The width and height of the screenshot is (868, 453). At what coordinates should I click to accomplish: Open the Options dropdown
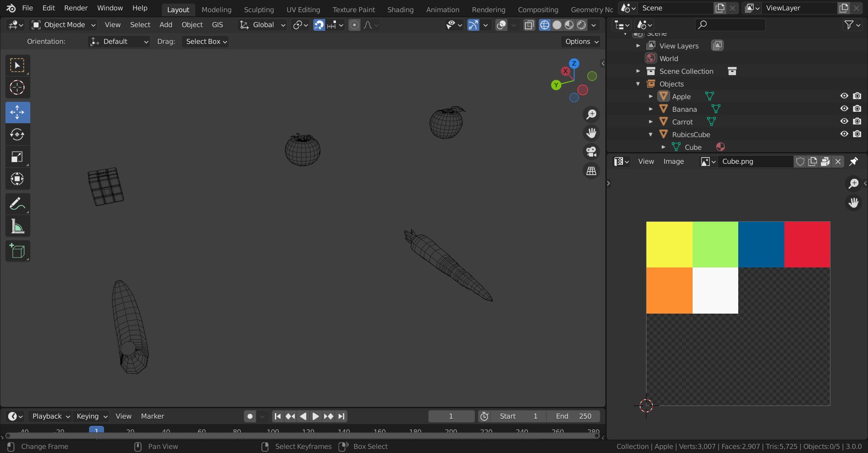coord(581,42)
